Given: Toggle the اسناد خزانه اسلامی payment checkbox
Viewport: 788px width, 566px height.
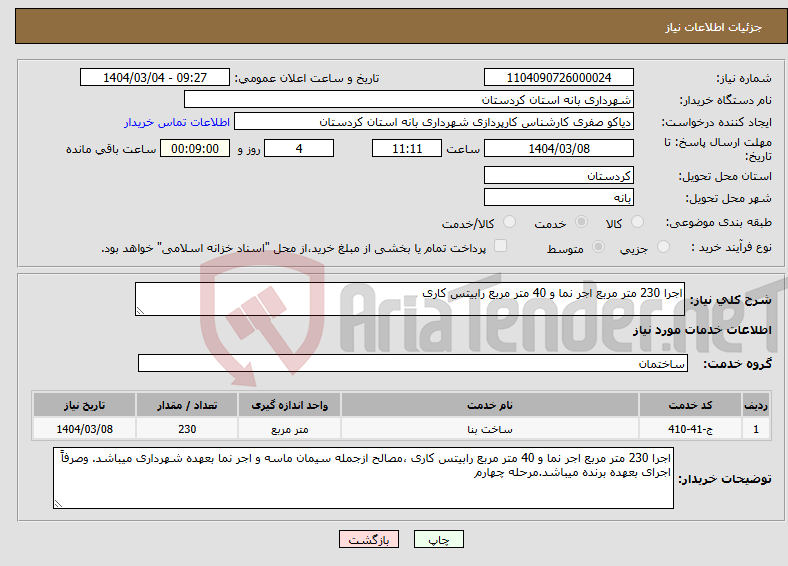Looking at the screenshot, I should 500,246.
